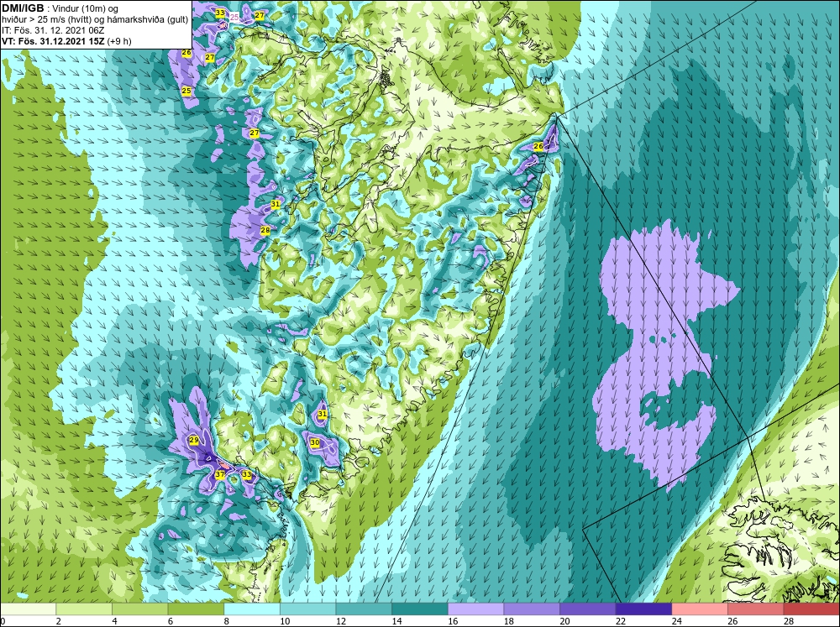This screenshot has height=627, width=840.
Task: Select the 2–4 m/s light green legend swatch
Action: [x=83, y=609]
